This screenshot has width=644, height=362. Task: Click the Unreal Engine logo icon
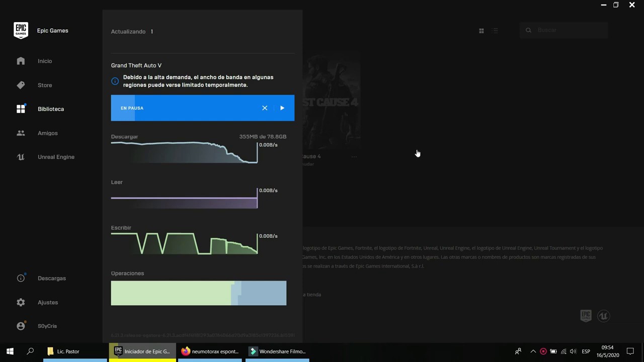pyautogui.click(x=21, y=157)
